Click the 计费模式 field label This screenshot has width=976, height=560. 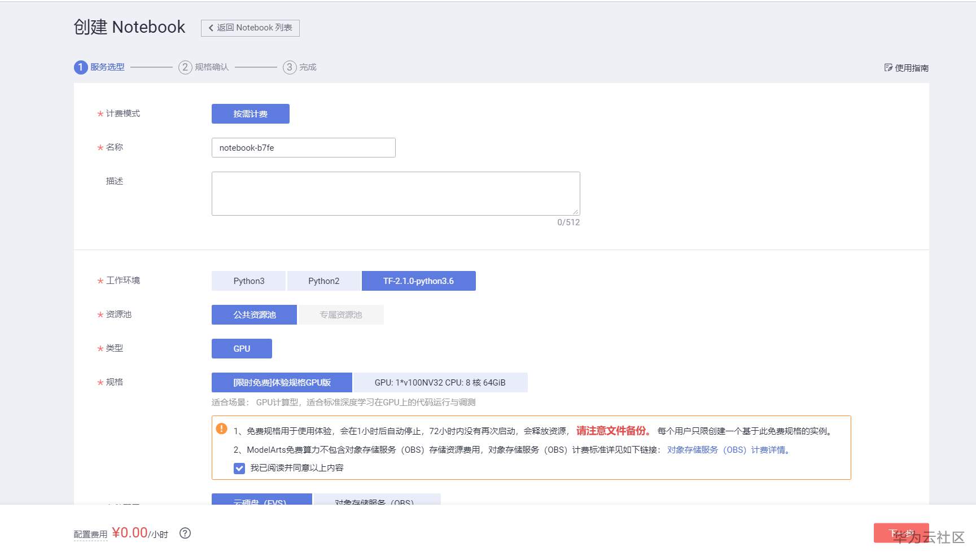[123, 113]
